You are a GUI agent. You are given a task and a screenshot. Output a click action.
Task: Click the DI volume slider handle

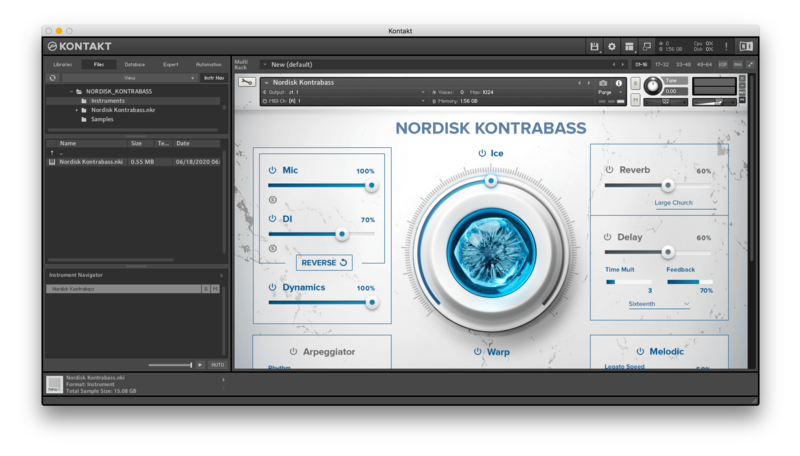pyautogui.click(x=342, y=234)
